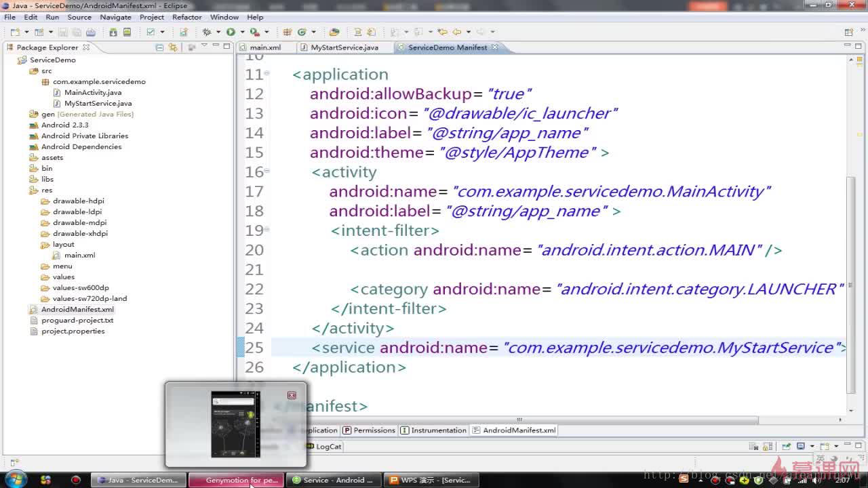This screenshot has width=868, height=488.
Task: Select MyStartService.java in Package Explorer
Action: click(98, 103)
